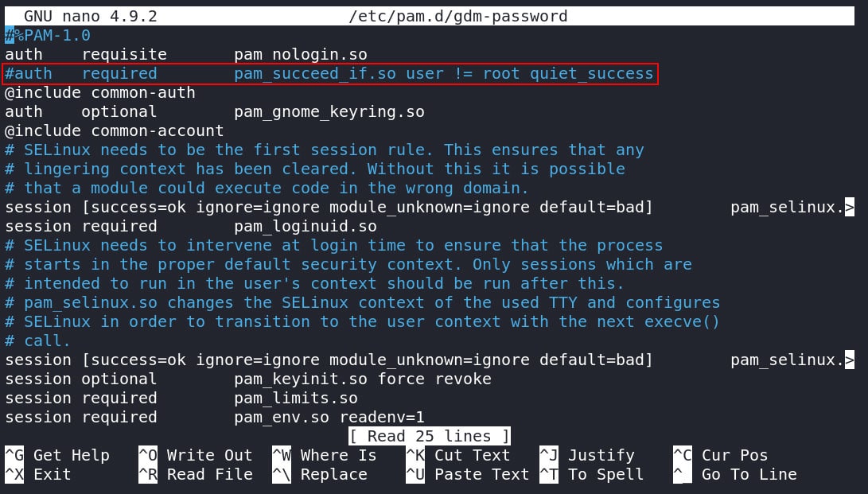Click the @include common-auth line
This screenshot has height=494, width=868.
coord(100,92)
